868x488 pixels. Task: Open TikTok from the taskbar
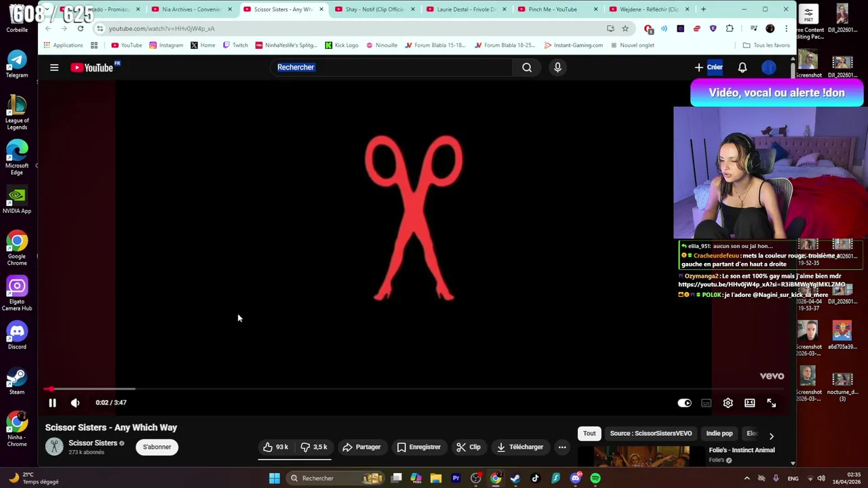click(535, 479)
